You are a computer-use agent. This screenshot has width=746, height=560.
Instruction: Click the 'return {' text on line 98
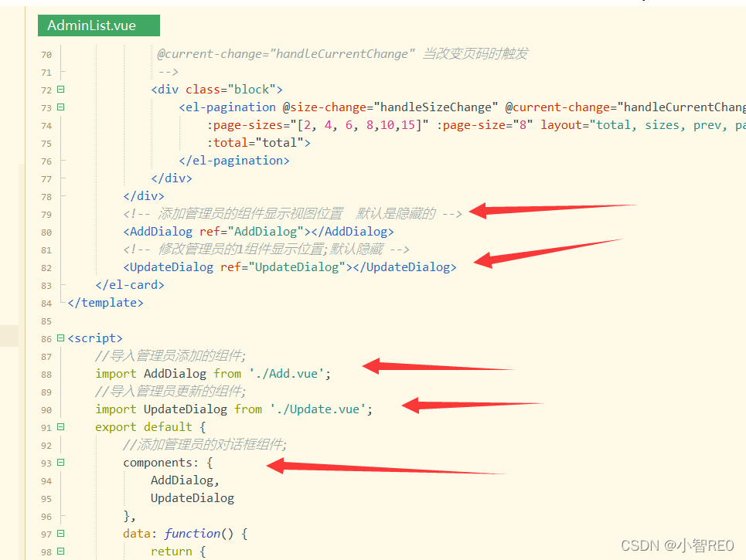click(x=179, y=552)
